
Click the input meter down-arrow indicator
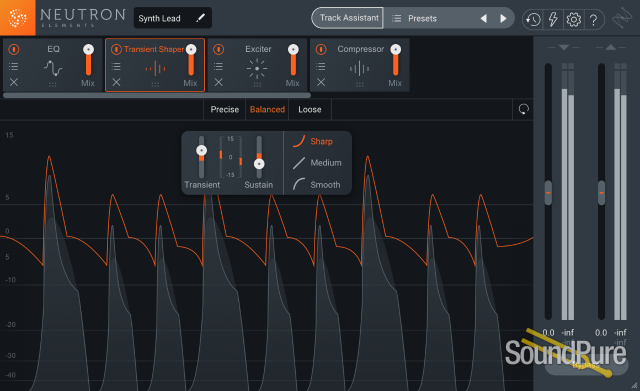[x=564, y=47]
